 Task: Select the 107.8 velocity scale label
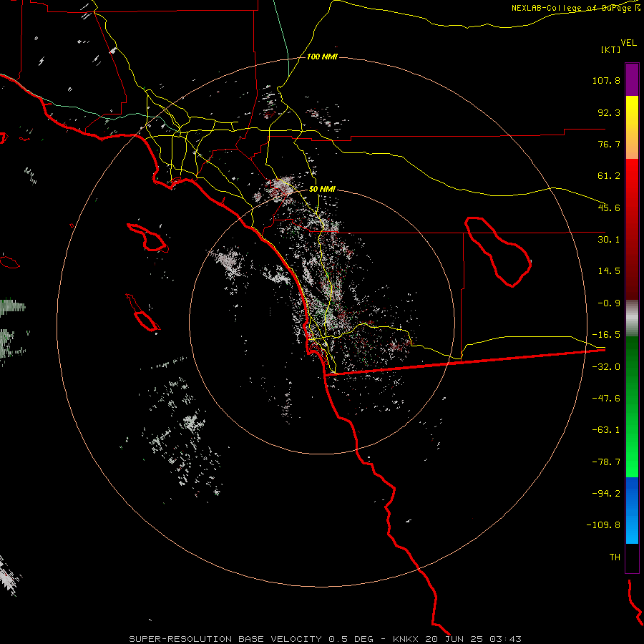606,80
